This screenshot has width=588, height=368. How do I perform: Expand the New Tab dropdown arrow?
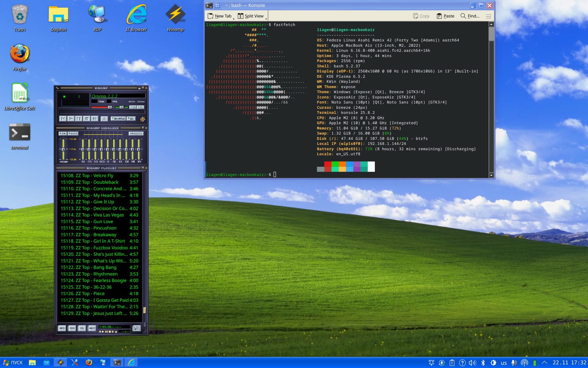tap(234, 18)
